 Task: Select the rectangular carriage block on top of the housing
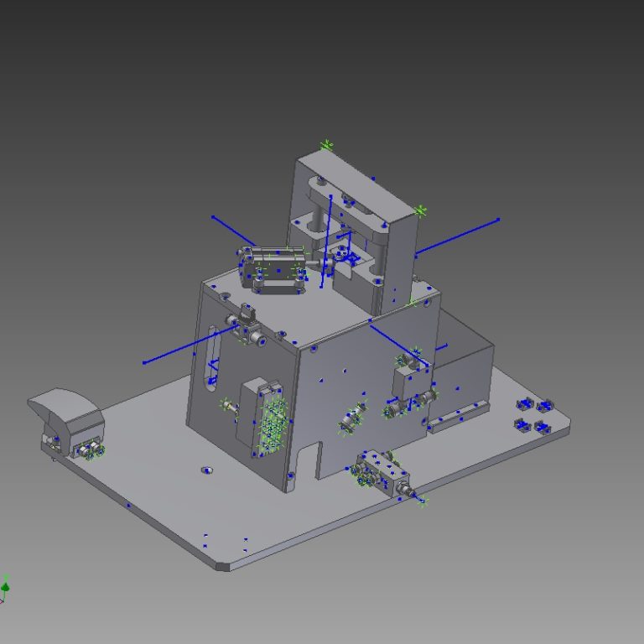click(274, 268)
